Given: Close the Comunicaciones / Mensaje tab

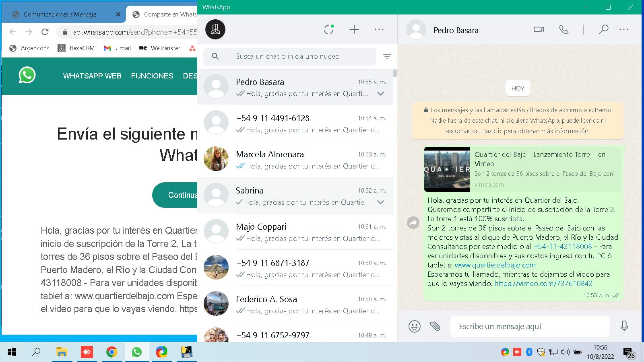Looking at the screenshot, I should click(118, 14).
